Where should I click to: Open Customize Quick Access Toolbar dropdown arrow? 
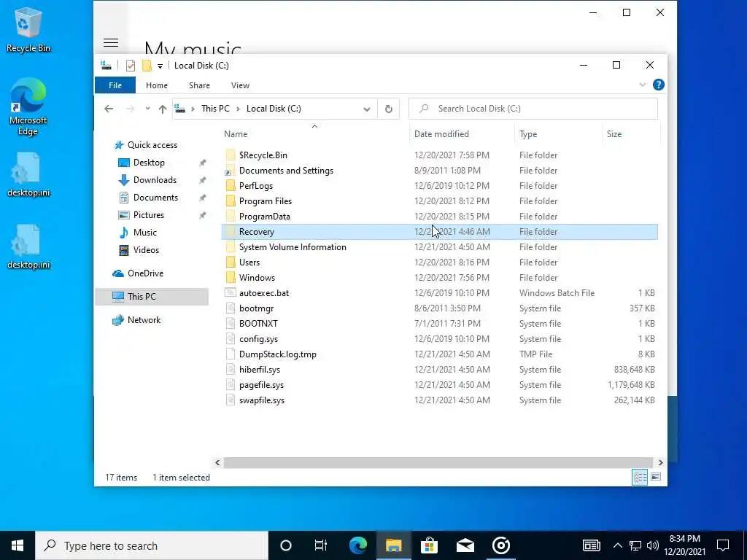pos(160,66)
